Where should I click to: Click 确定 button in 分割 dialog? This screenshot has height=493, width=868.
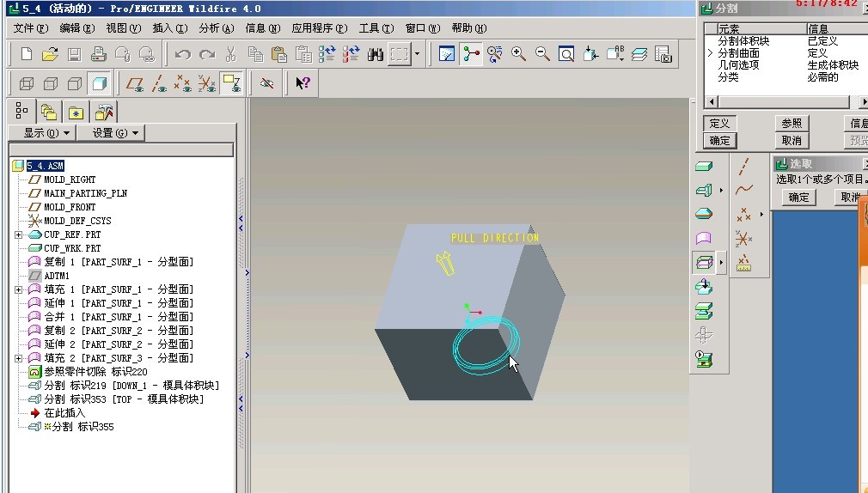(719, 141)
